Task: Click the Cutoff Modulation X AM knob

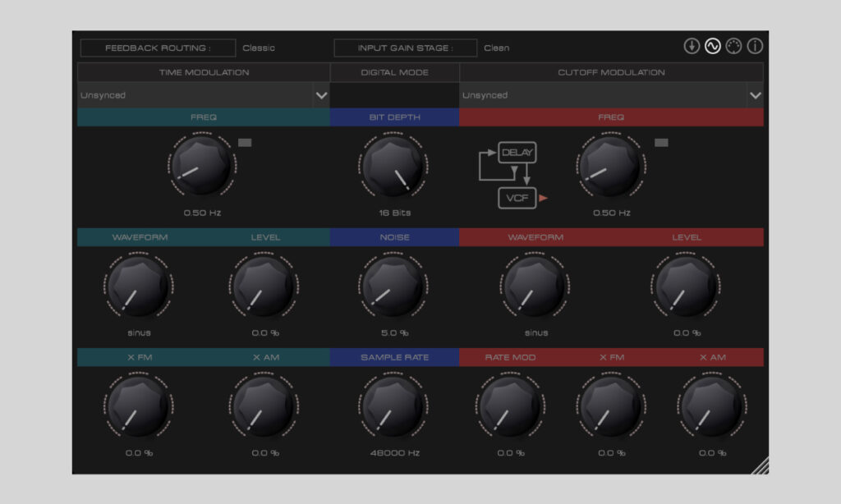Action: click(712, 405)
